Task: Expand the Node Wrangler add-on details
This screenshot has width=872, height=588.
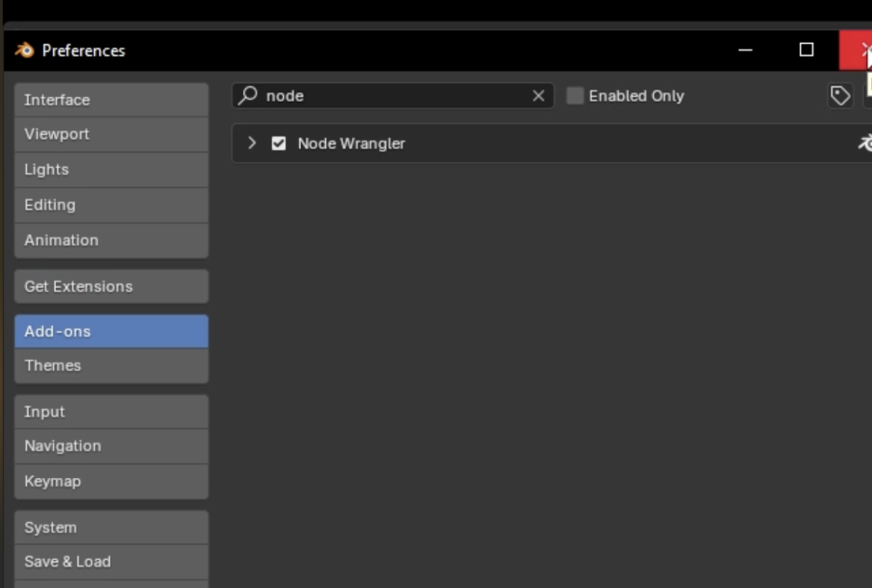Action: (252, 144)
